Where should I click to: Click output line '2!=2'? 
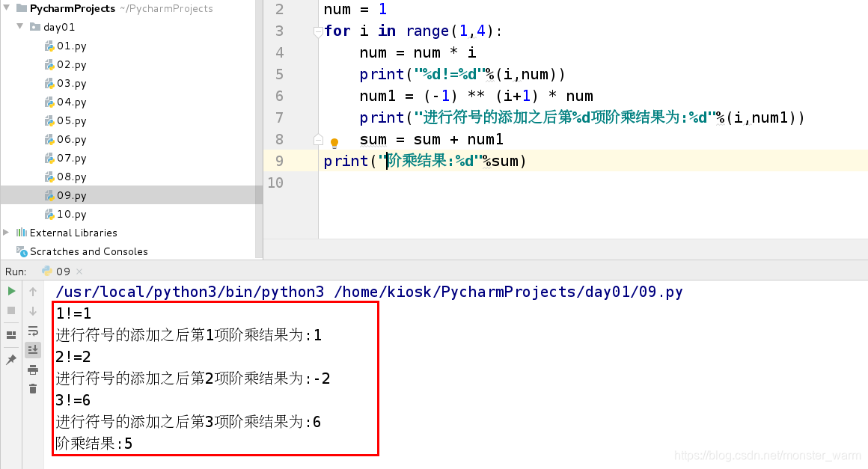coord(73,357)
